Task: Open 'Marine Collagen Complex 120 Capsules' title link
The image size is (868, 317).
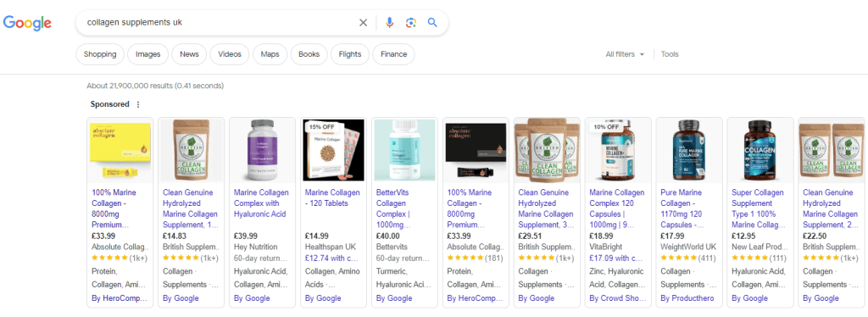Action: [617, 209]
